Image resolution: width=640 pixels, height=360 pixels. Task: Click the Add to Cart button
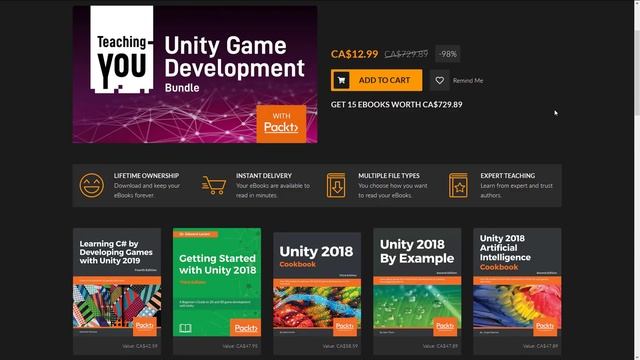(376, 80)
